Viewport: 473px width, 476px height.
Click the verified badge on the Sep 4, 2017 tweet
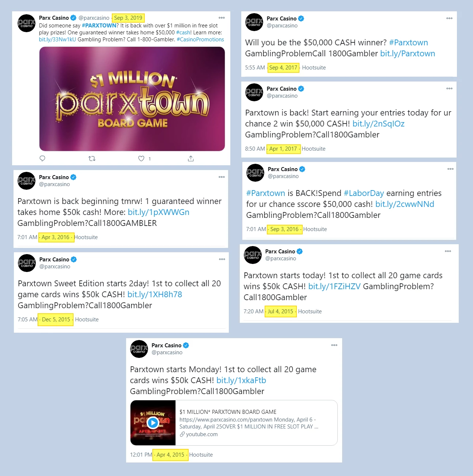coord(301,19)
